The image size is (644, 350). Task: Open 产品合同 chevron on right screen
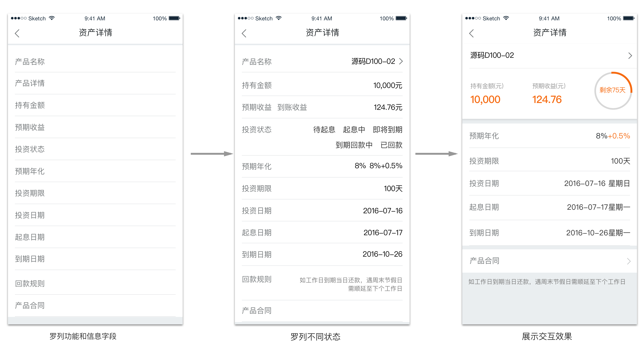[x=629, y=261]
